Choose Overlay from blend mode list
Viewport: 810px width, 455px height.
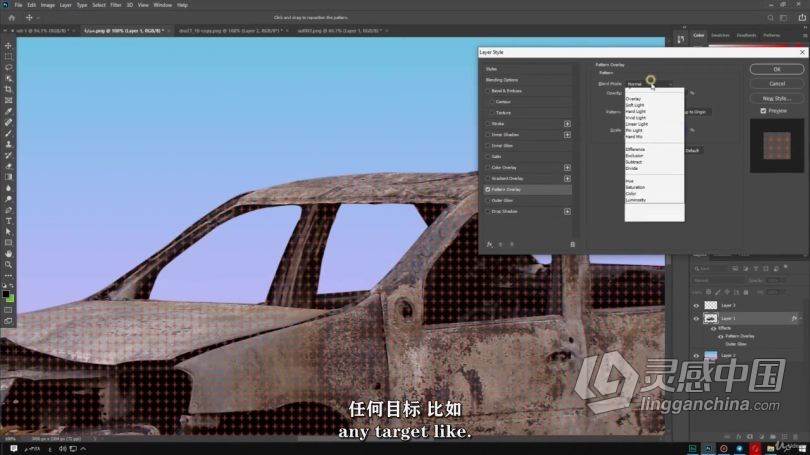(633, 99)
